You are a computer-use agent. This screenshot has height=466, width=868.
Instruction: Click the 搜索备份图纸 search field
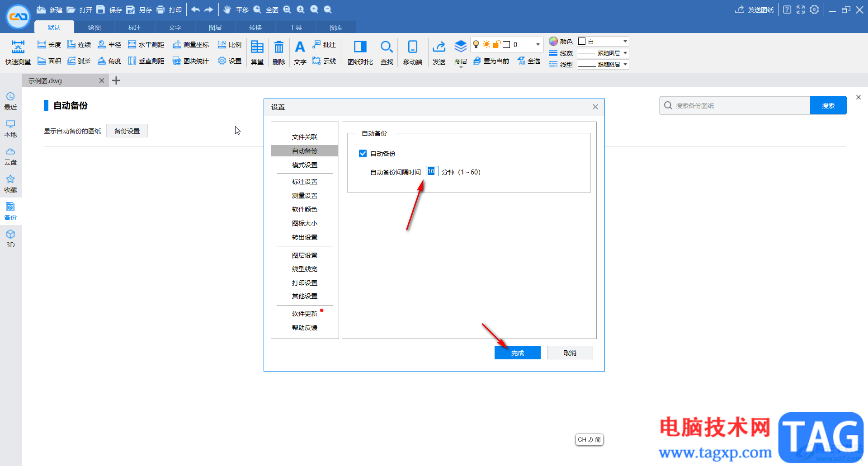pyautogui.click(x=735, y=105)
